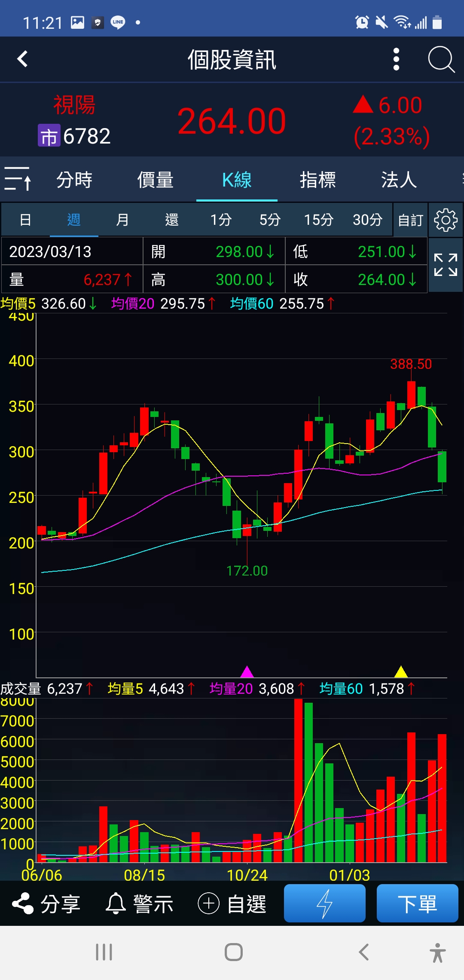
Task: Tap stock name 視陽
Action: [x=74, y=105]
